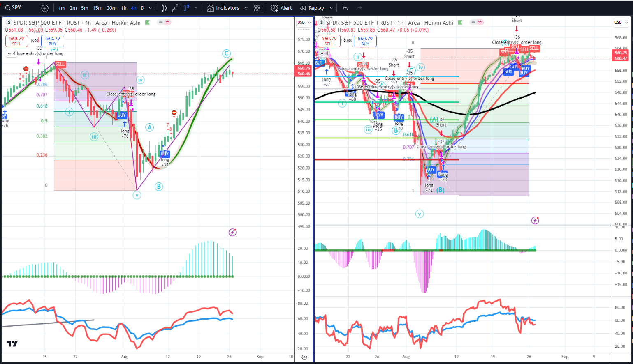633x364 pixels.
Task: Redo the chart action
Action: pyautogui.click(x=359, y=8)
